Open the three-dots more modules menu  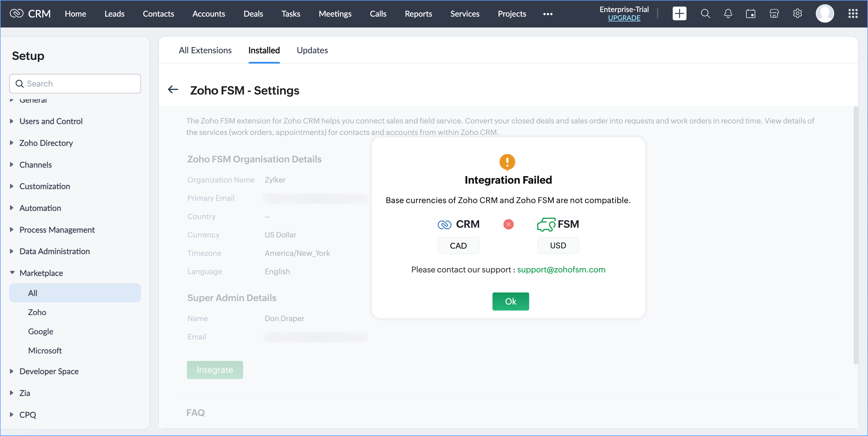(548, 14)
